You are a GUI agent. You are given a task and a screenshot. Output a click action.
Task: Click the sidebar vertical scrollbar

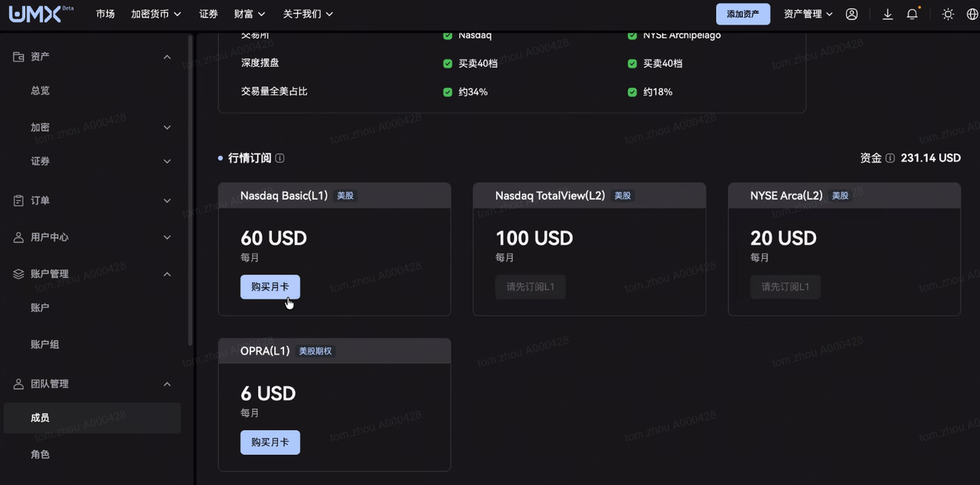click(191, 192)
